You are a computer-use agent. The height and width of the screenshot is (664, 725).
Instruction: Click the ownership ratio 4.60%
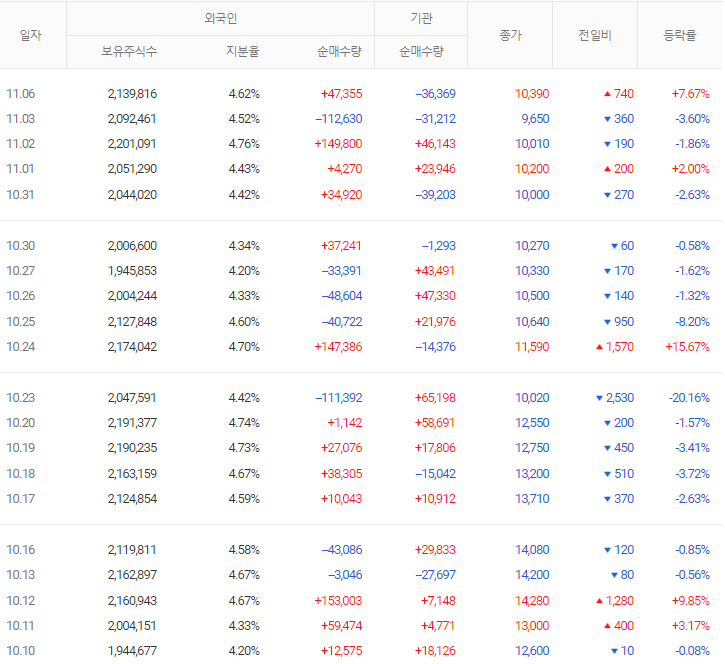pos(244,321)
